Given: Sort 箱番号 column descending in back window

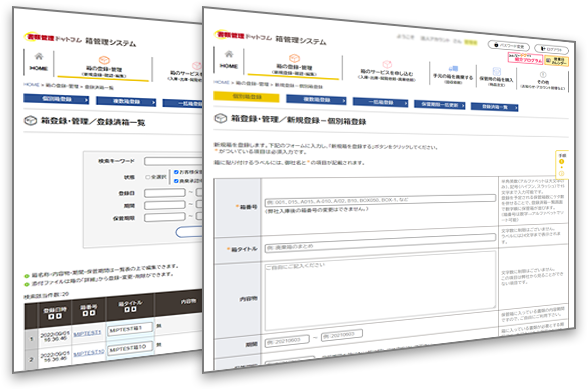Looking at the screenshot, I should 92,312.
